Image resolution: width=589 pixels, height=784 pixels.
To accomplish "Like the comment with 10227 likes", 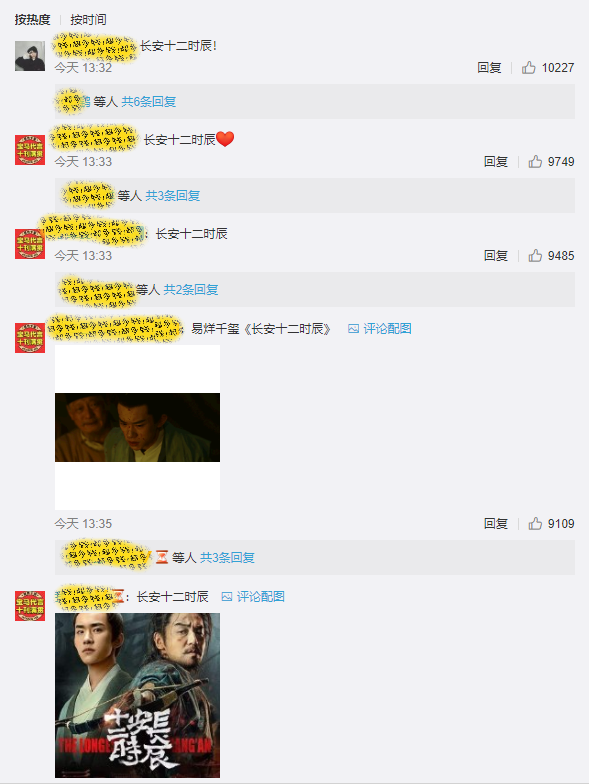I will [528, 68].
